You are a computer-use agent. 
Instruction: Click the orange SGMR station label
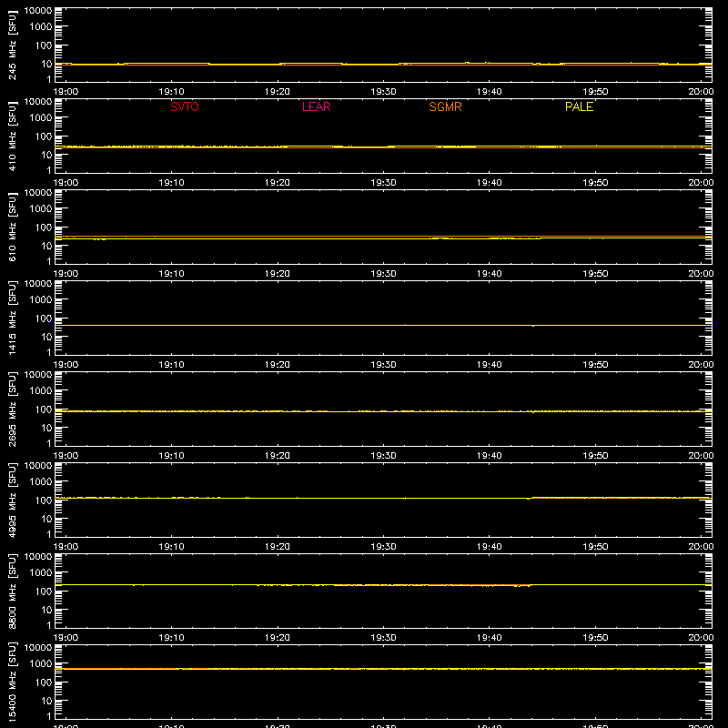(x=445, y=106)
